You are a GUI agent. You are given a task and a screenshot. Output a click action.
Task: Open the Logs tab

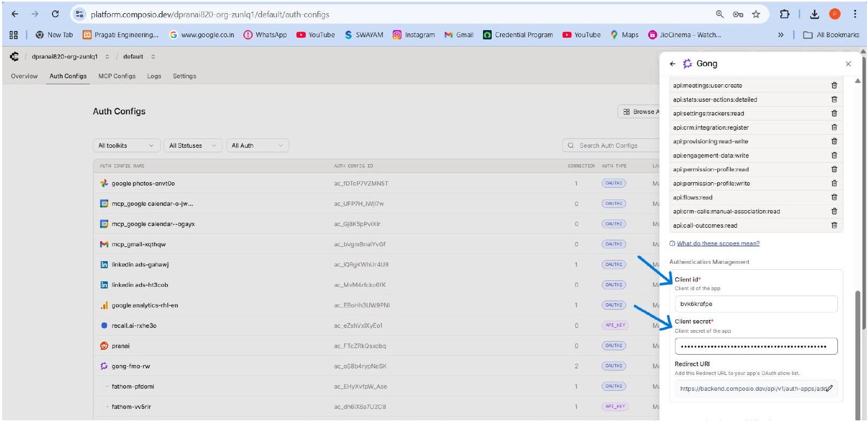(154, 76)
